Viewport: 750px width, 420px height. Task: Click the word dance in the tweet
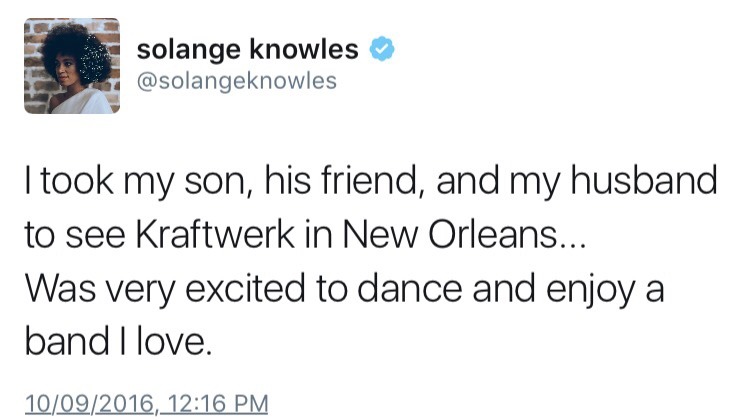coord(410,289)
